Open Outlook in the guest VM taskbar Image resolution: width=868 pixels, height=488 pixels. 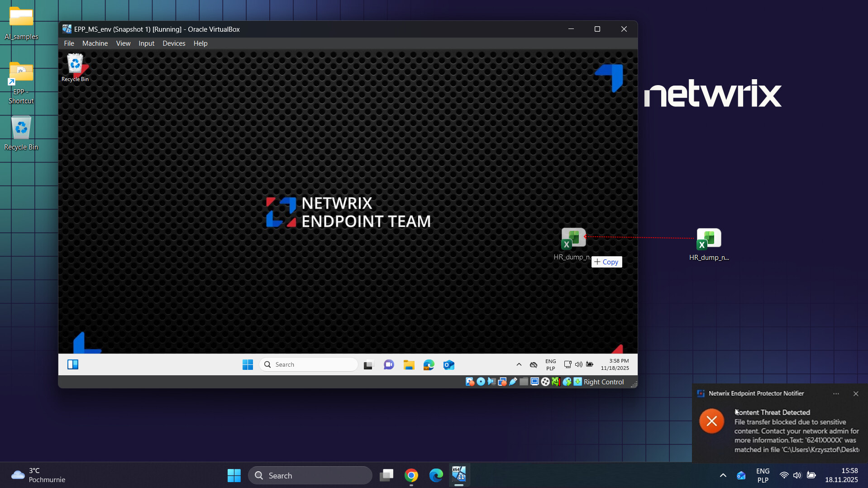(448, 365)
